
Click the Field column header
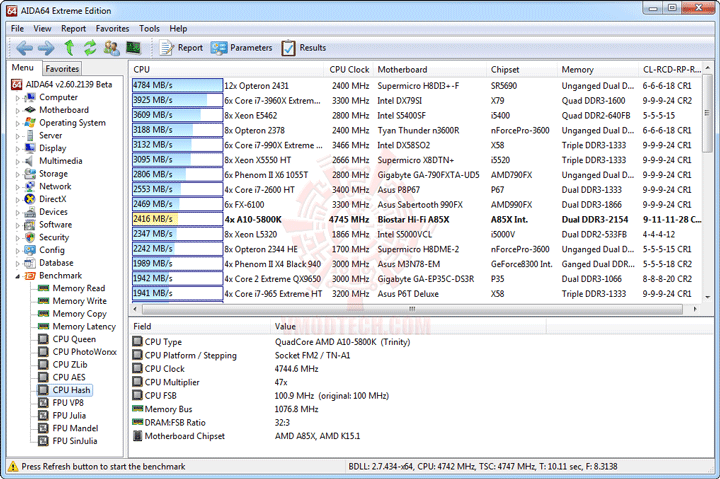[200, 327]
